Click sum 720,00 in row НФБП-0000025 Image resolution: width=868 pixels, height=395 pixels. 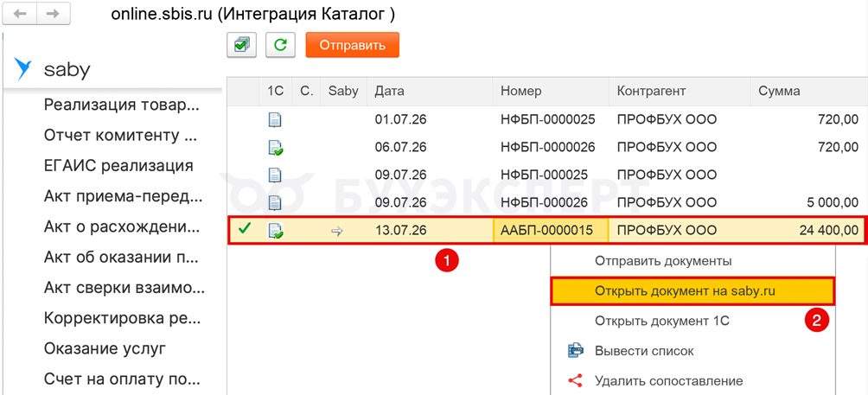(x=839, y=119)
